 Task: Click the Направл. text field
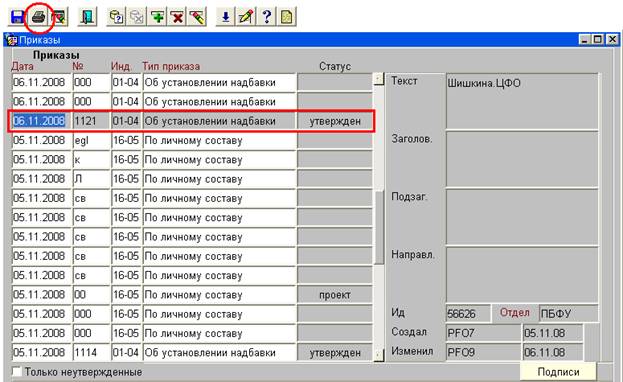(522, 275)
